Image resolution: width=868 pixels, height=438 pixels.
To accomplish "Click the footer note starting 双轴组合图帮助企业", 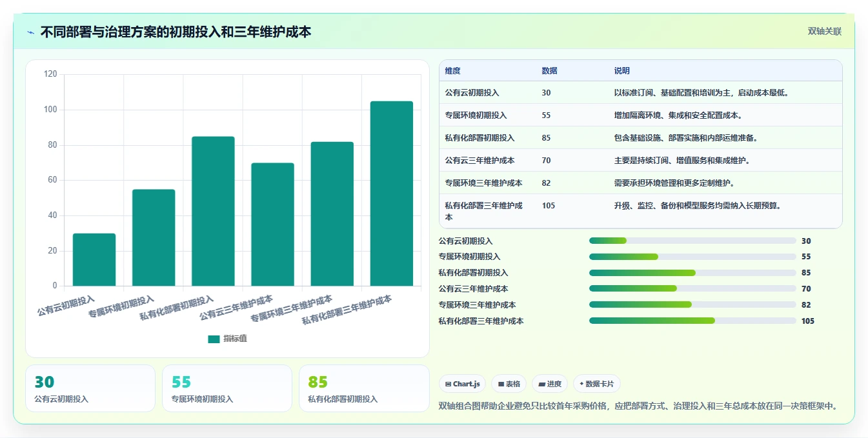I will pos(638,406).
